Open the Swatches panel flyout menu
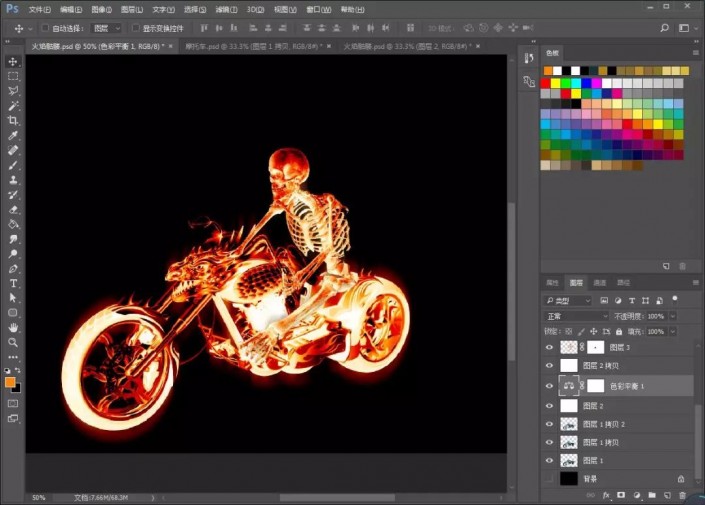This screenshot has width=705, height=505. 696,53
